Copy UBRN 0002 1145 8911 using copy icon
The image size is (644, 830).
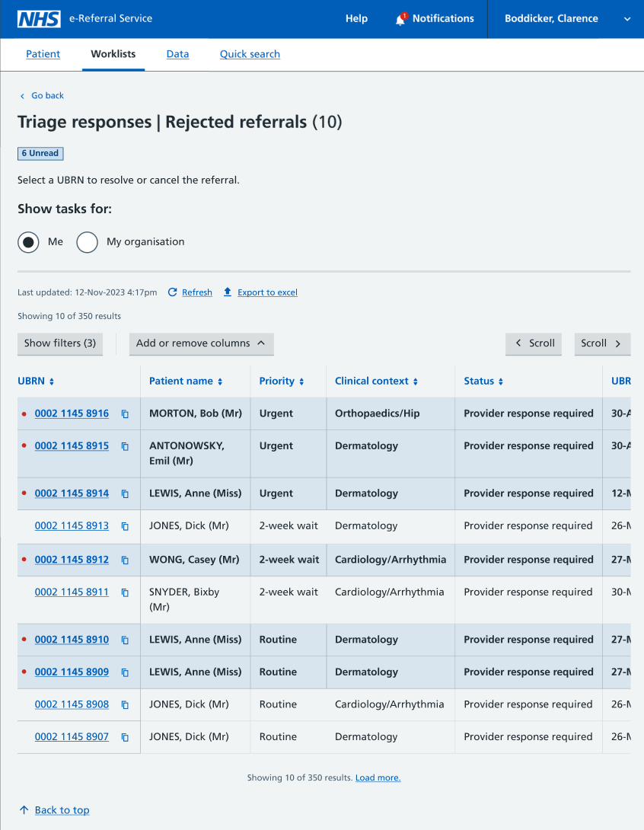pos(125,592)
